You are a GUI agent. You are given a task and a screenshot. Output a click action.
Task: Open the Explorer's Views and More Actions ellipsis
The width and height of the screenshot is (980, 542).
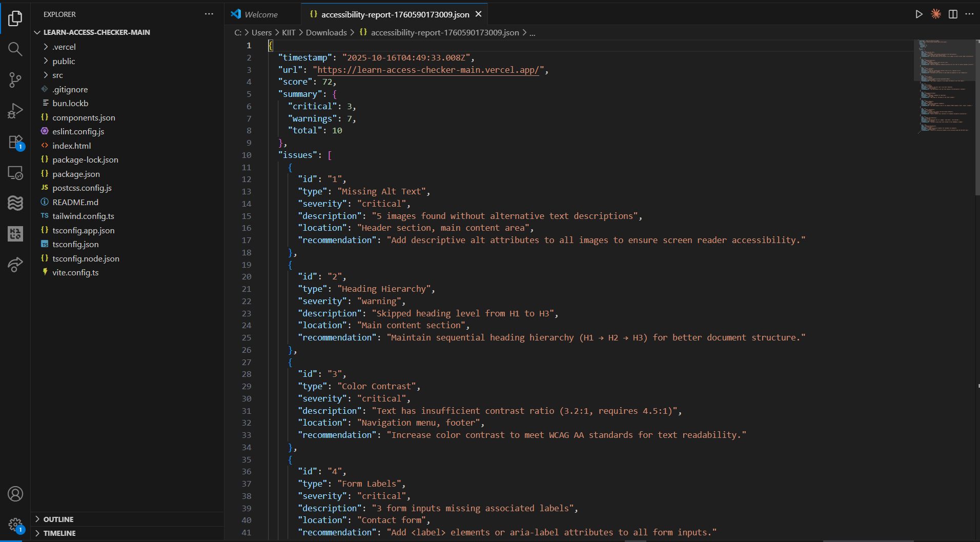tap(209, 14)
